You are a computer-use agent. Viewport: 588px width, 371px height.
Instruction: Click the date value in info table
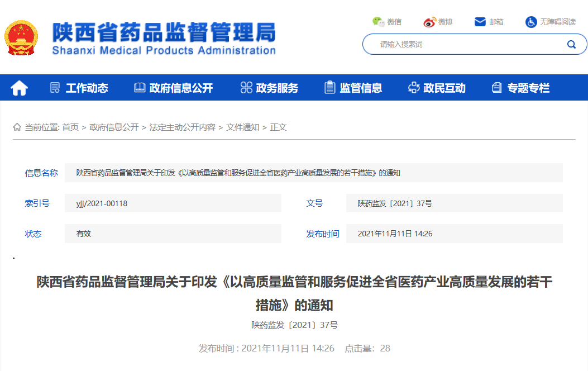coord(395,234)
